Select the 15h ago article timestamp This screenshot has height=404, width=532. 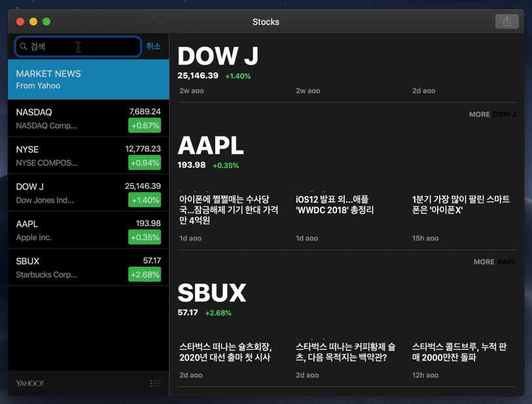(425, 238)
